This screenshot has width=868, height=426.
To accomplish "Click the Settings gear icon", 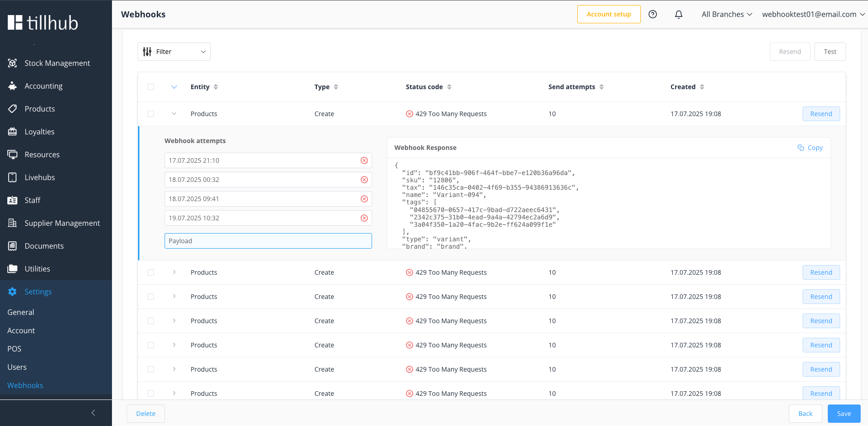I will click(x=13, y=292).
